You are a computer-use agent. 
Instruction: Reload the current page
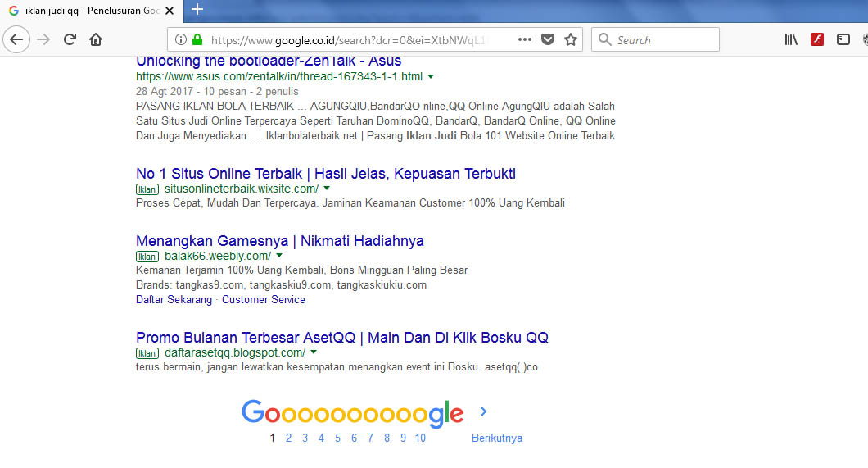click(x=70, y=39)
